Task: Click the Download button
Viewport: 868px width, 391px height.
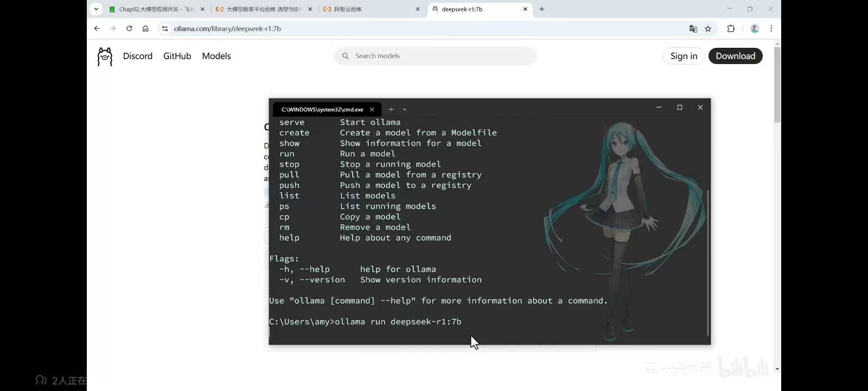Action: 735,56
